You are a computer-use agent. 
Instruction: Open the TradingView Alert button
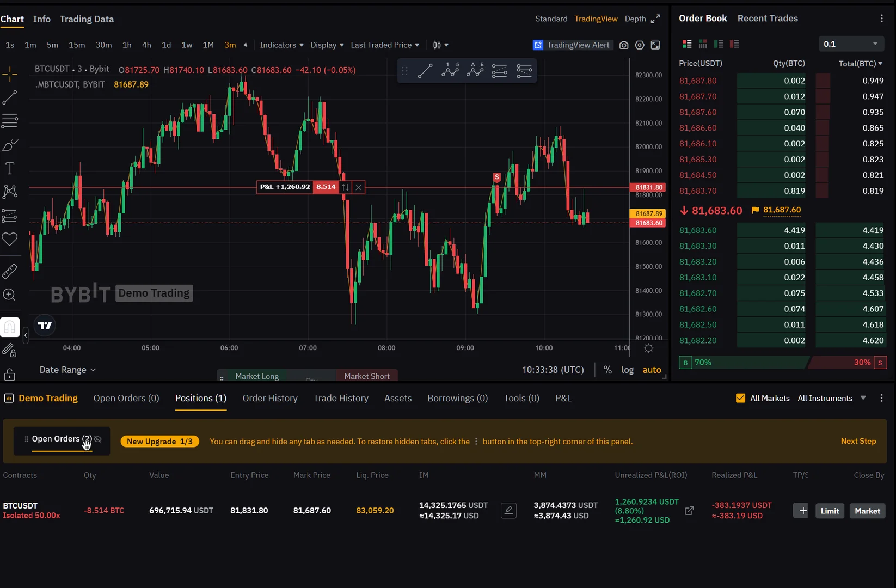click(x=572, y=45)
